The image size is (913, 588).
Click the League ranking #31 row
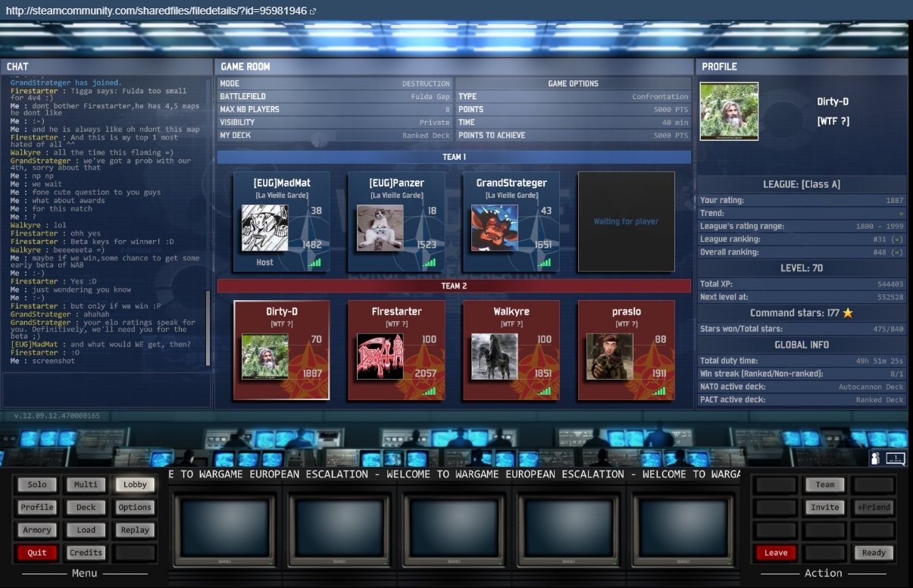(x=802, y=239)
